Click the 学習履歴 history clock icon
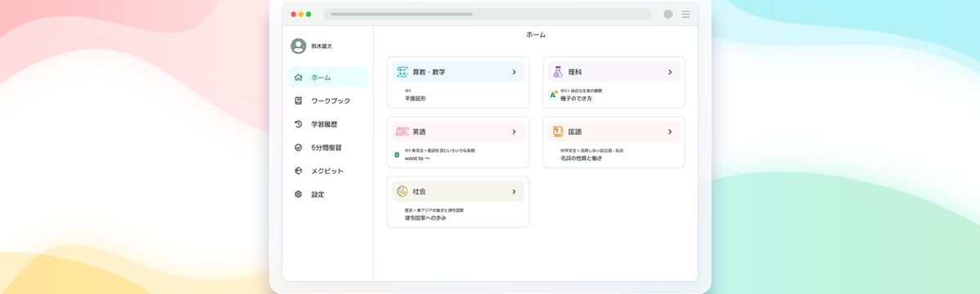Screen dimensions: 980x294 pyautogui.click(x=298, y=124)
